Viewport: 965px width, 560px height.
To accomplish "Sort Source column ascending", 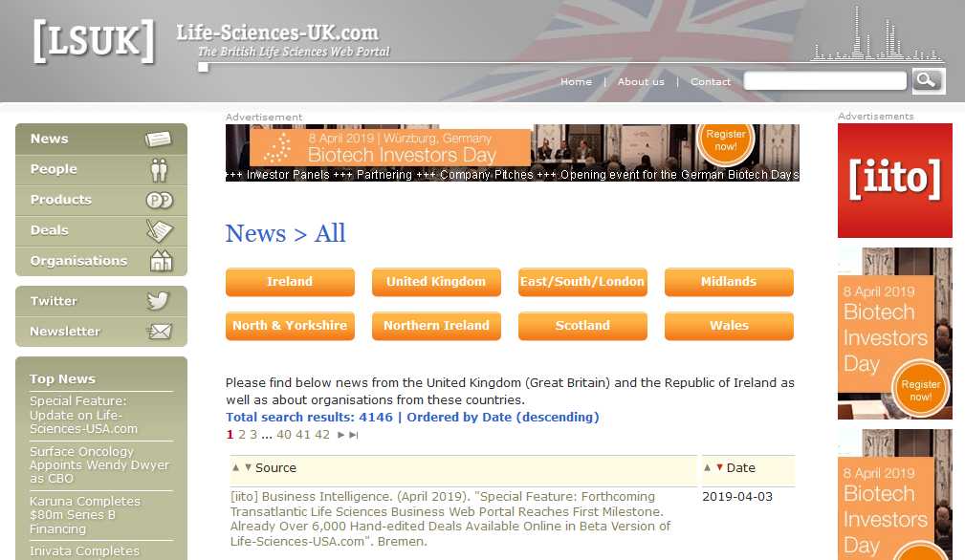I will coord(235,468).
